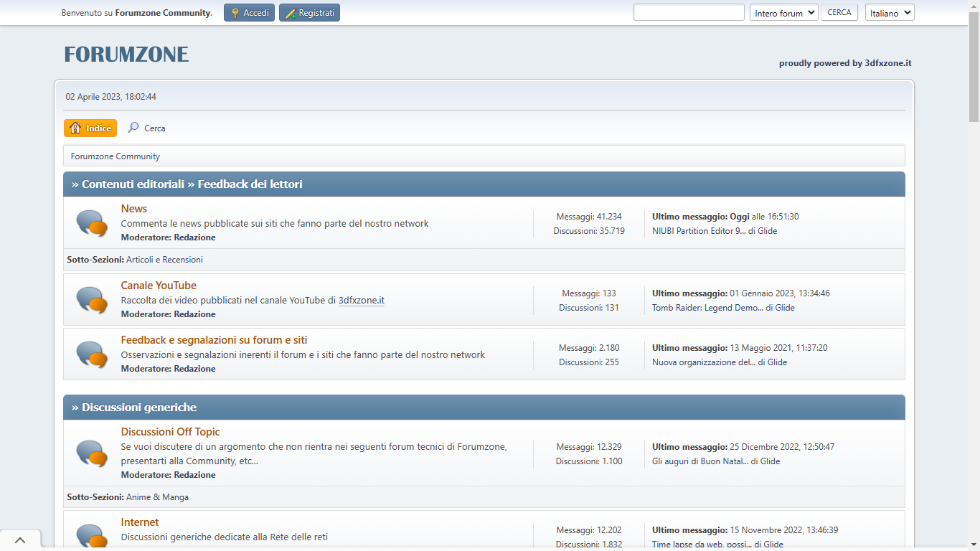Open last post Nuova organizzazione del...

pyautogui.click(x=704, y=362)
